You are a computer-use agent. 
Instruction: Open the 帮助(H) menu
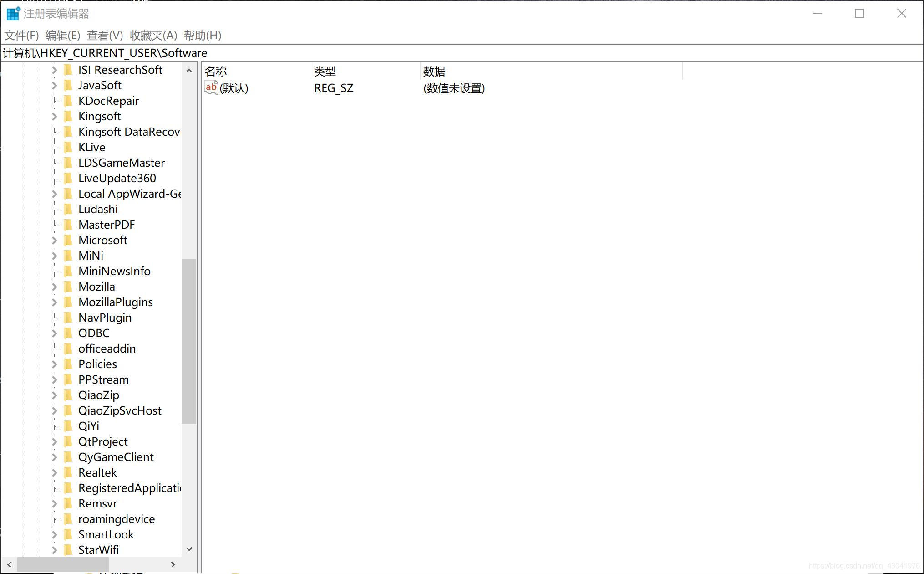203,36
